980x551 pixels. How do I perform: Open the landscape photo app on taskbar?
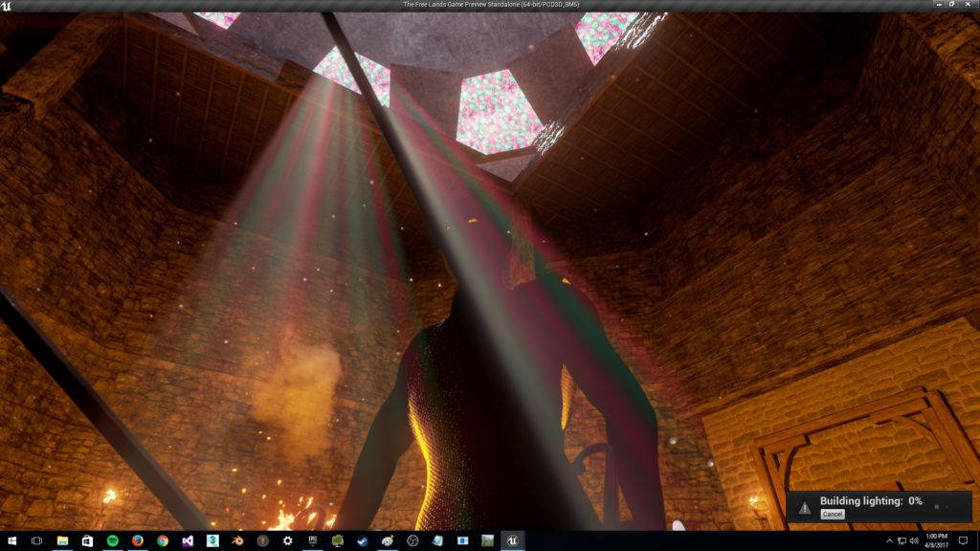(x=487, y=541)
